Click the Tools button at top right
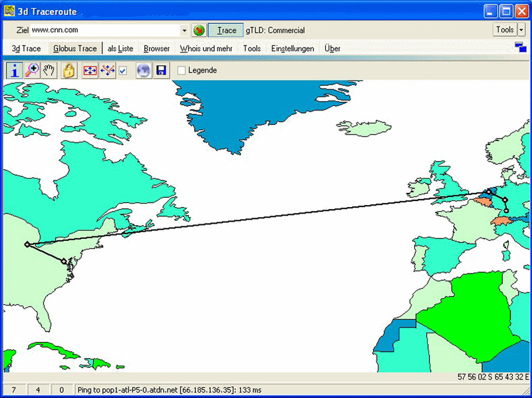The height and width of the screenshot is (398, 532). 505,30
